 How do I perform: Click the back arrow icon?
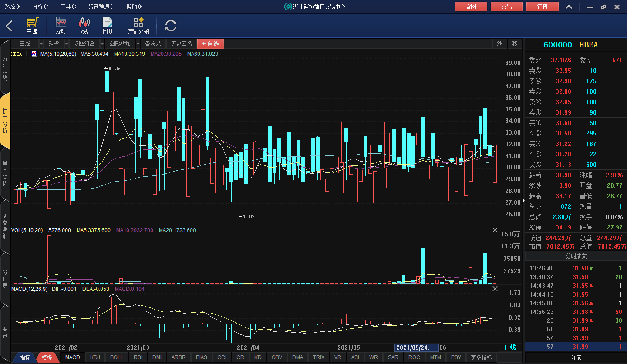click(x=9, y=26)
